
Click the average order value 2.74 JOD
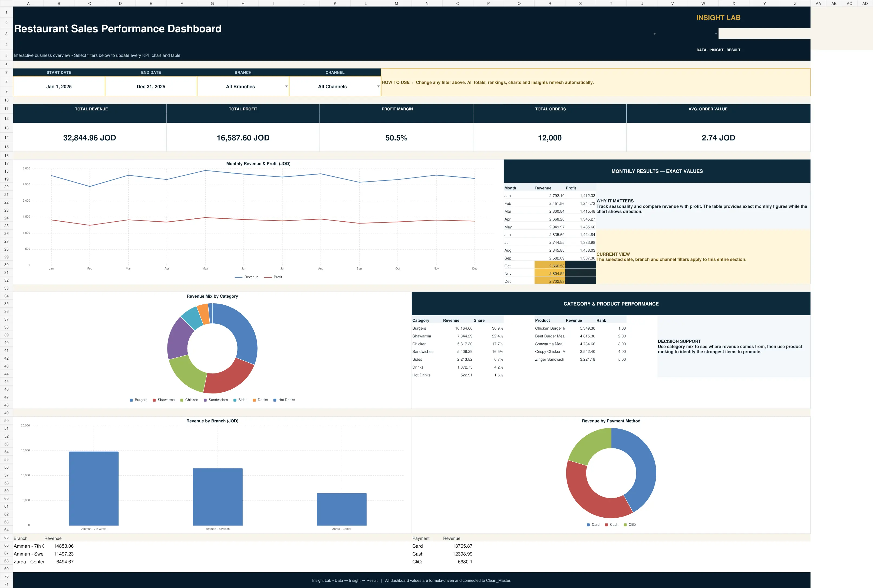718,138
